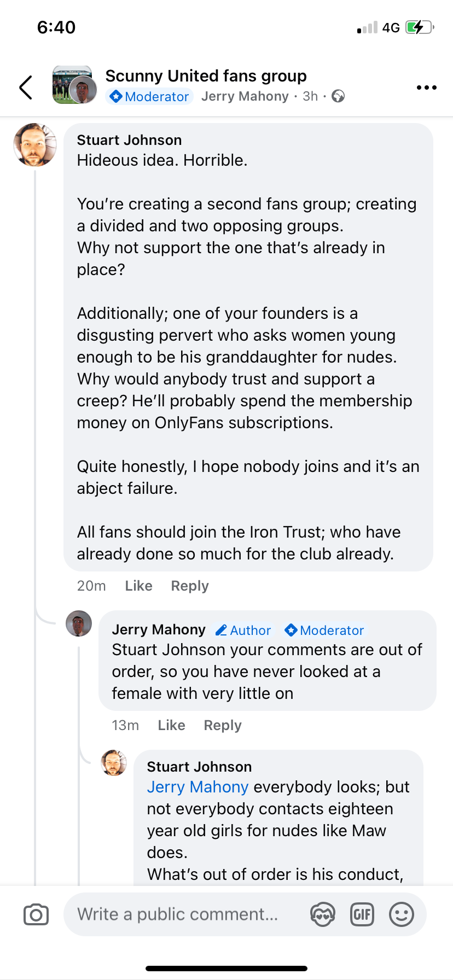Open Jerry Mahony's reply avatar

pos(79,623)
